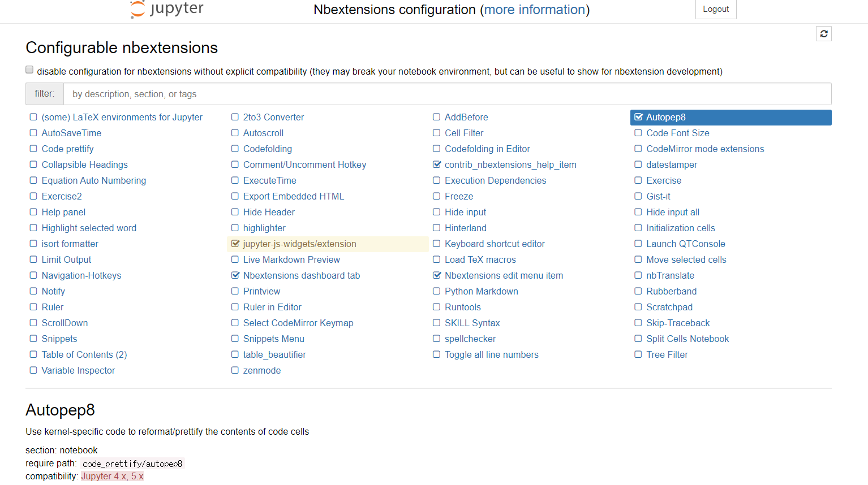
Task: Select the Toggle all line numbers extension
Action: (492, 354)
